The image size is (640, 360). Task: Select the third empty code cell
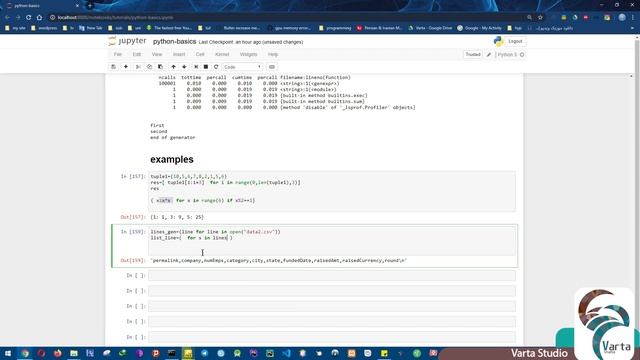point(332,306)
